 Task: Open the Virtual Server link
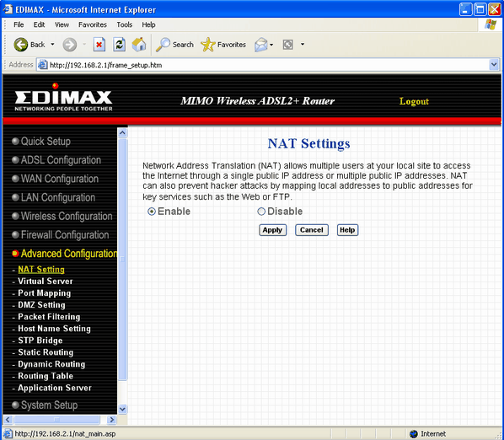click(46, 282)
